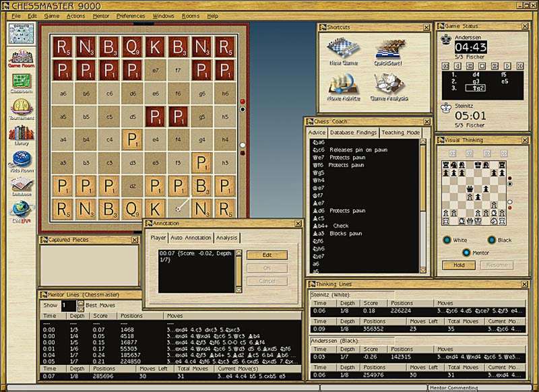Open the Actions menu
Screen dimensions: 539x392
point(75,15)
